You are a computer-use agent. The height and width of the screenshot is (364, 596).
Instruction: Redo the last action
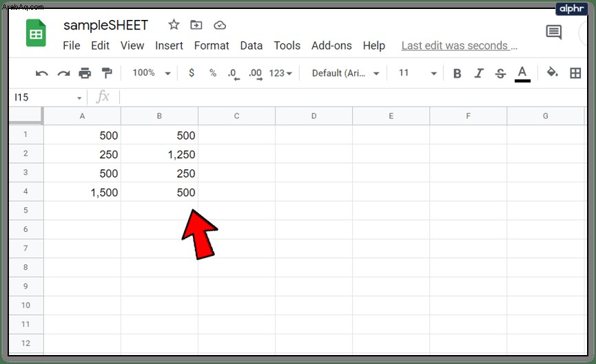tap(63, 73)
